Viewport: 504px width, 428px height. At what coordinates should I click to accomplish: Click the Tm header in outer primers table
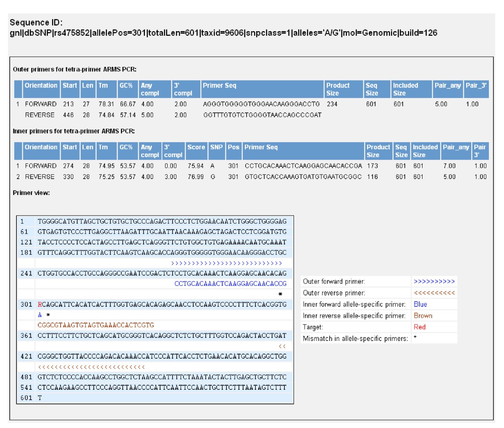click(x=103, y=85)
